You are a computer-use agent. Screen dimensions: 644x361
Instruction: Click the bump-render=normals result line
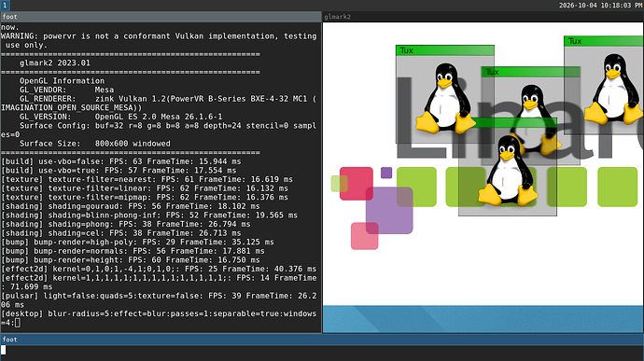tap(133, 251)
